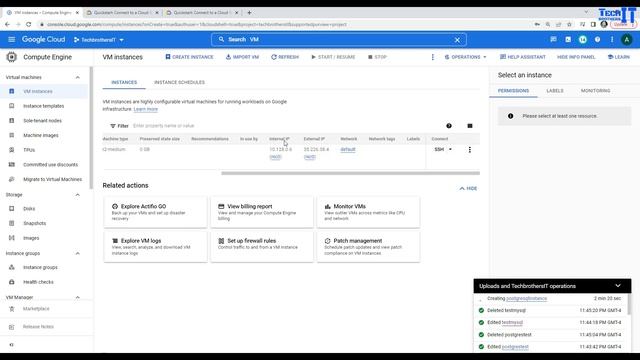Switch to Instance Schedules tab

pos(180,82)
